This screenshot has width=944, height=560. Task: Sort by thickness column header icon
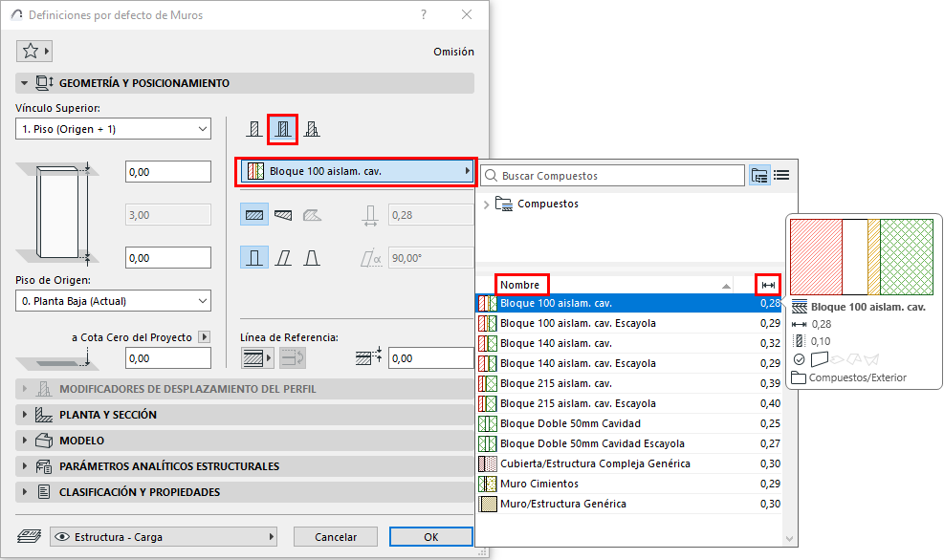coord(768,285)
